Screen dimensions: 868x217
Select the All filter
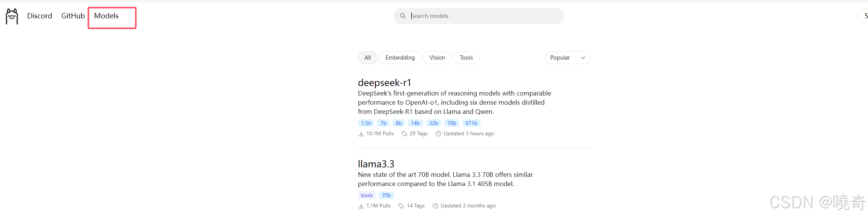[368, 58]
